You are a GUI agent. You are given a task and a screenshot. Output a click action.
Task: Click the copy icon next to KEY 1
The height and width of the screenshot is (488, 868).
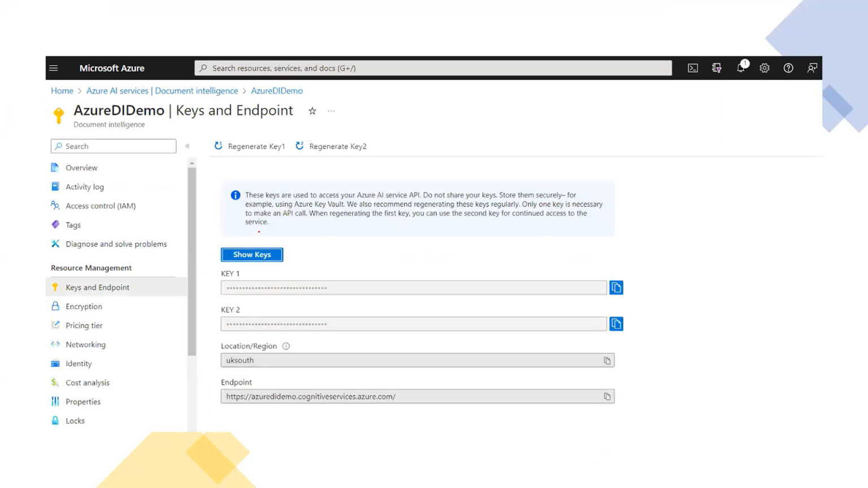click(x=616, y=287)
